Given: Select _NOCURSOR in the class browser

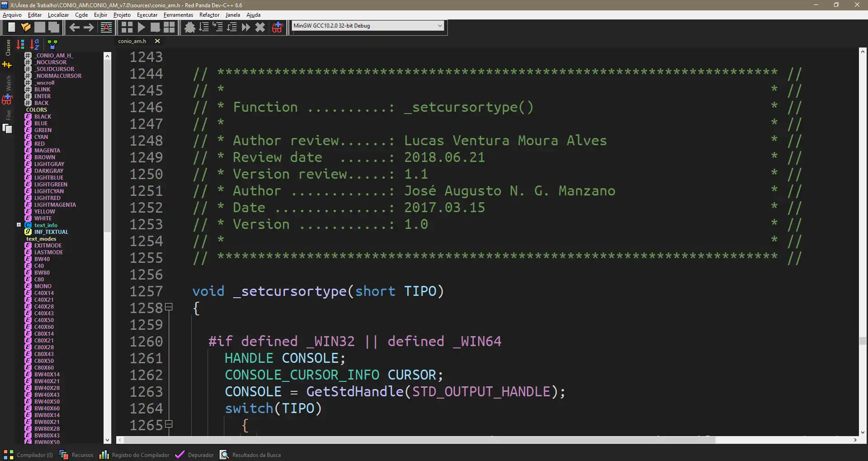Looking at the screenshot, I should coord(51,62).
